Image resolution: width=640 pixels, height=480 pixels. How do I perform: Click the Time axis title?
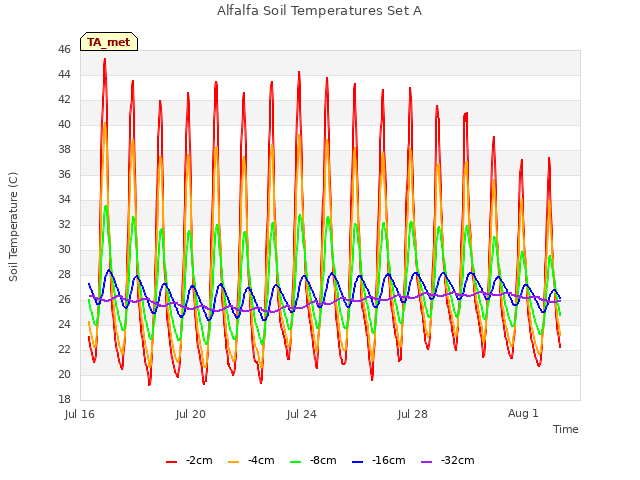pyautogui.click(x=566, y=429)
